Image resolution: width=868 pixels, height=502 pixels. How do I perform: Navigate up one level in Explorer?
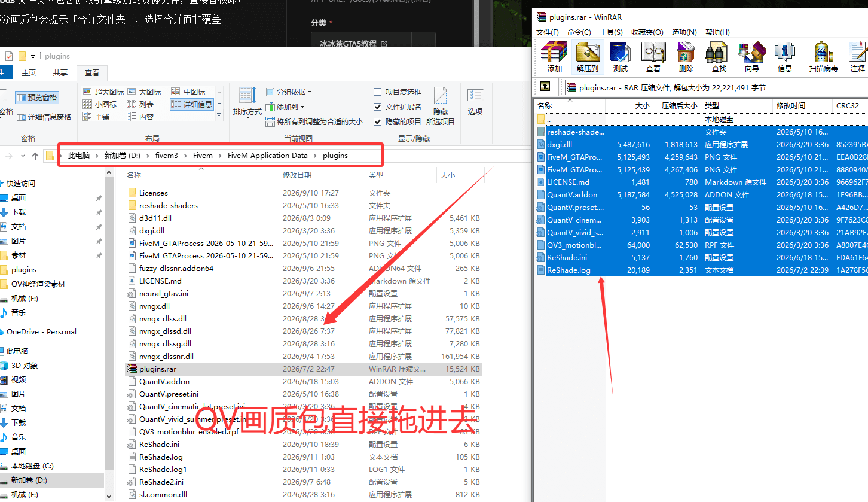(35, 156)
